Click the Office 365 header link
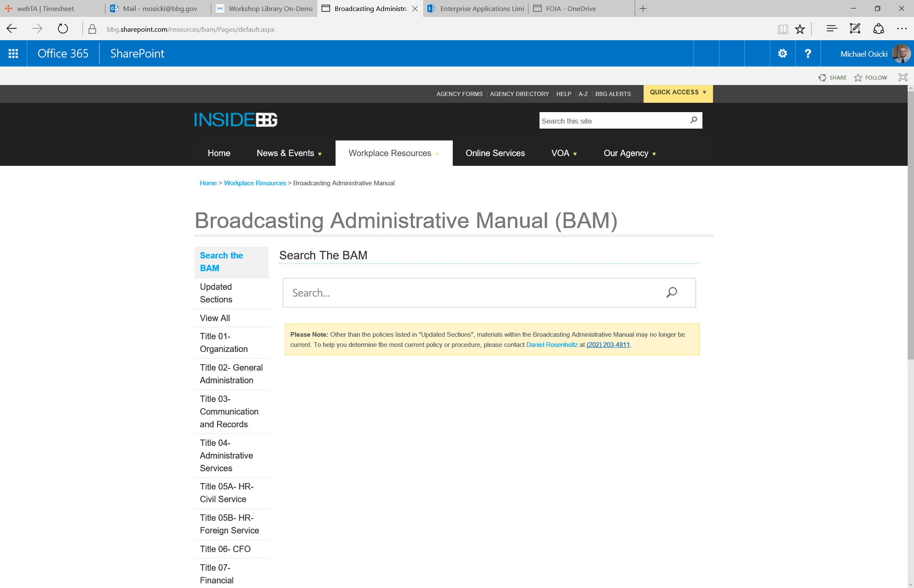Image resolution: width=914 pixels, height=588 pixels. [x=63, y=53]
